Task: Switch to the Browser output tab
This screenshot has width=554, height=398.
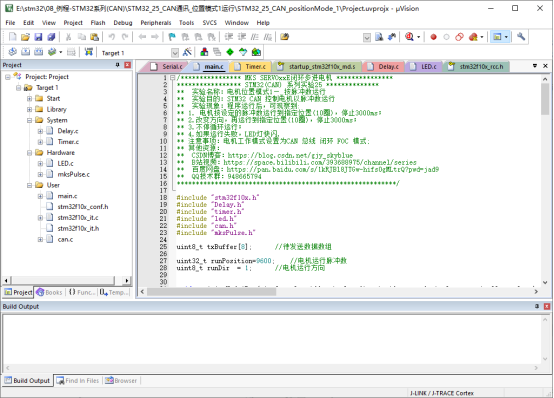Action: pos(121,381)
